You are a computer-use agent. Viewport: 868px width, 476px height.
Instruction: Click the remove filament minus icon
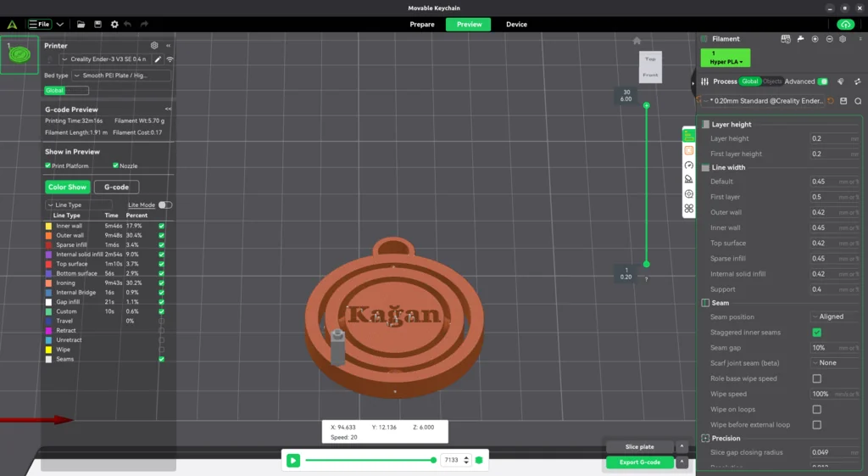click(x=828, y=39)
